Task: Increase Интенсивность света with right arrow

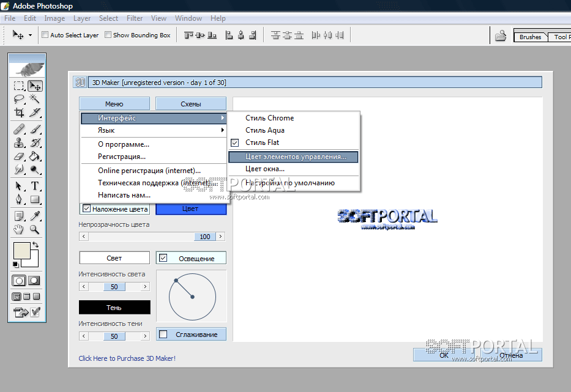Action: click(x=145, y=286)
